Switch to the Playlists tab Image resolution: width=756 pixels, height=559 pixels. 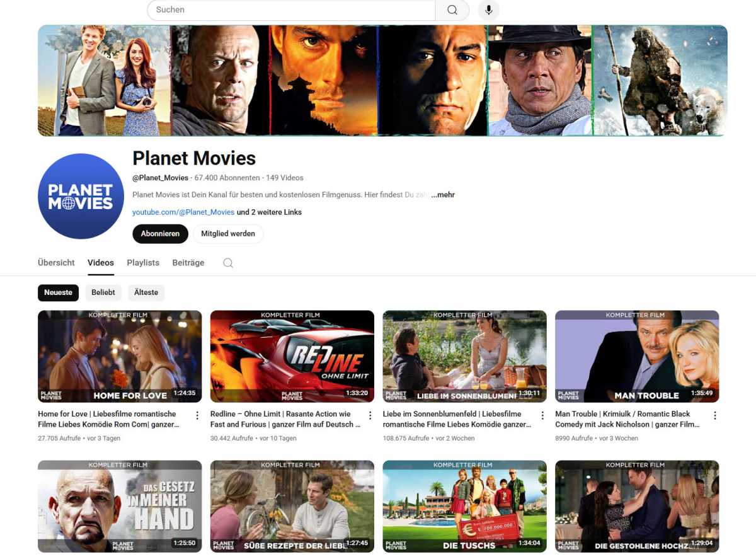pyautogui.click(x=142, y=263)
